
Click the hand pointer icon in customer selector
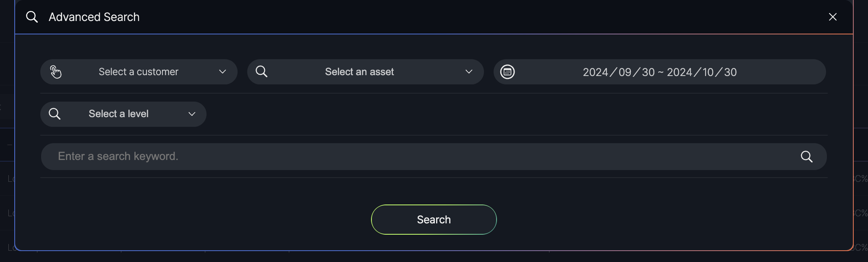coord(56,72)
